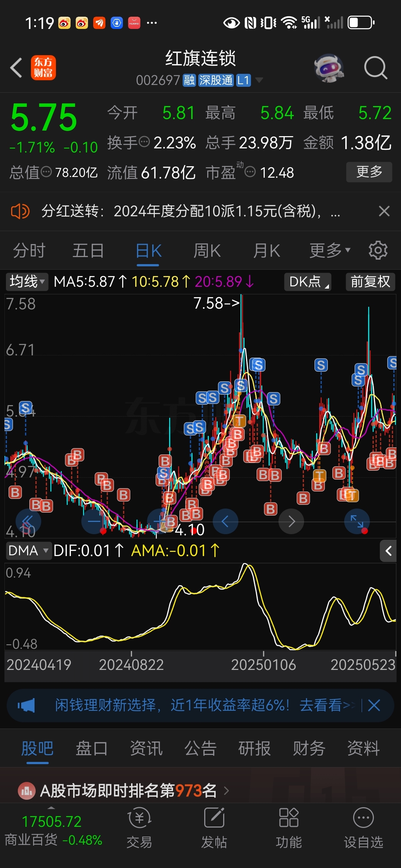Switch to the 周K tab
This screenshot has height=868, width=401.
point(207,250)
